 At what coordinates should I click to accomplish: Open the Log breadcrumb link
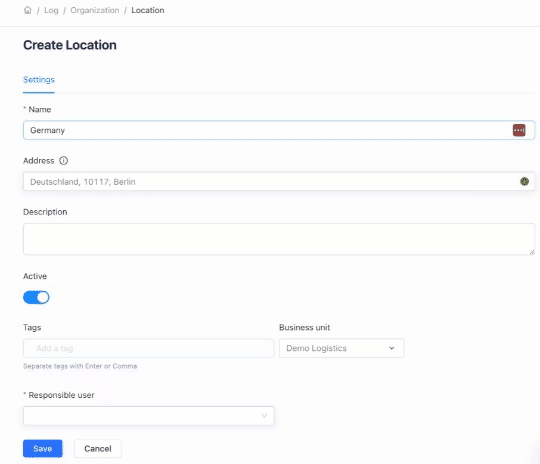[x=51, y=10]
